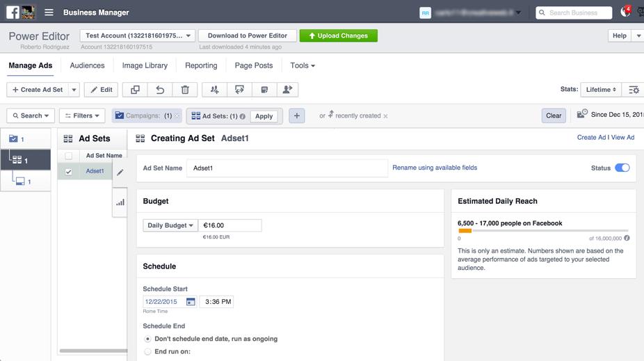The image size is (644, 361).
Task: Click the notes/tag icon in toolbar
Action: (264, 90)
